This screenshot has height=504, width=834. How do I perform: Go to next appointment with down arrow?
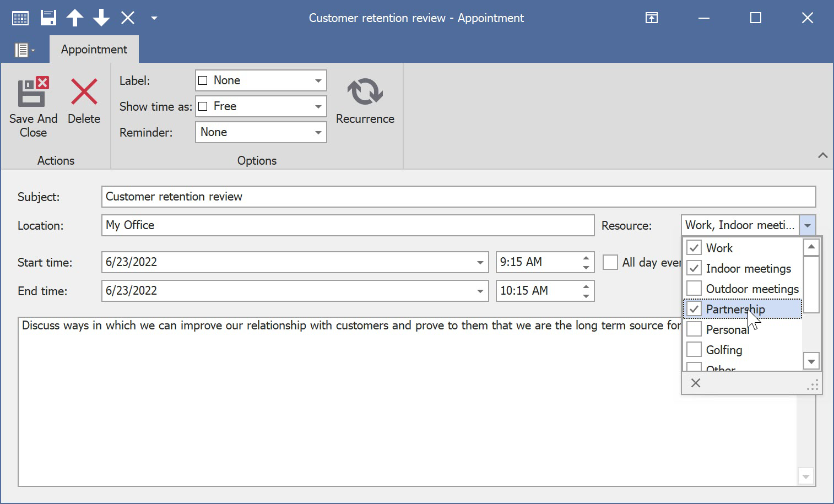101,18
